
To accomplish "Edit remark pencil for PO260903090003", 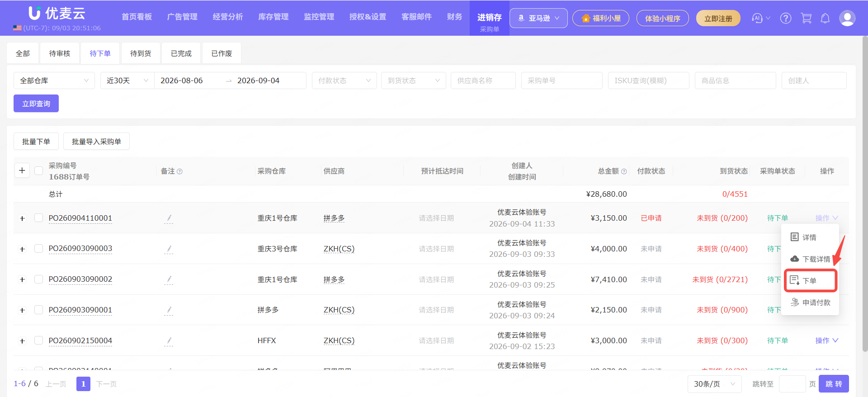I will [169, 249].
